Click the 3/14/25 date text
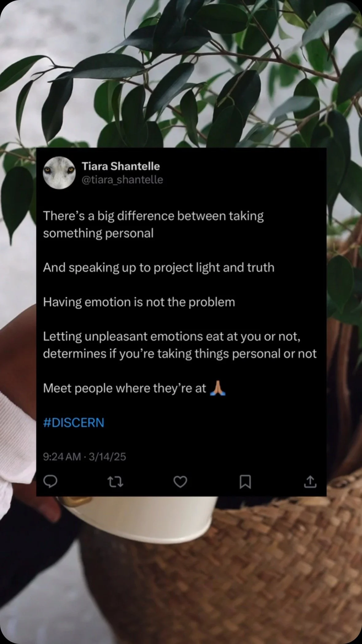This screenshot has height=644, width=362. tap(107, 457)
